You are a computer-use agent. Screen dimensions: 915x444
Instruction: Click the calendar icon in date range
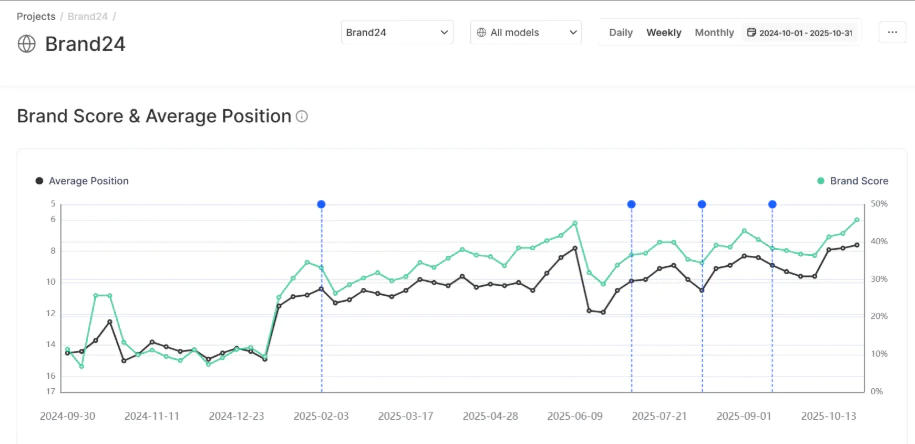click(x=751, y=33)
